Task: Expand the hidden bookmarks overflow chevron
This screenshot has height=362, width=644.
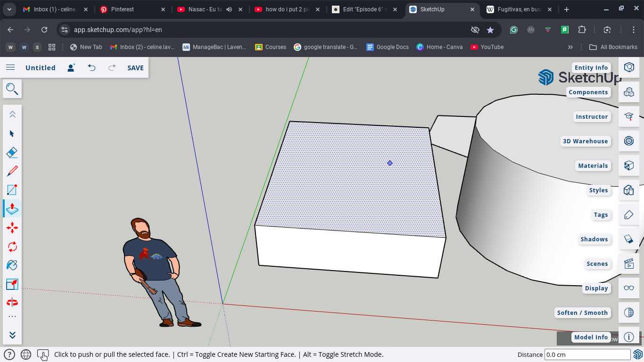Action: point(570,47)
